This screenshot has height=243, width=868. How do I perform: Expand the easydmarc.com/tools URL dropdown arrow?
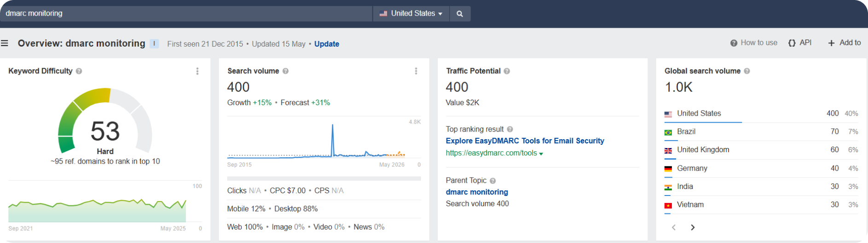541,154
